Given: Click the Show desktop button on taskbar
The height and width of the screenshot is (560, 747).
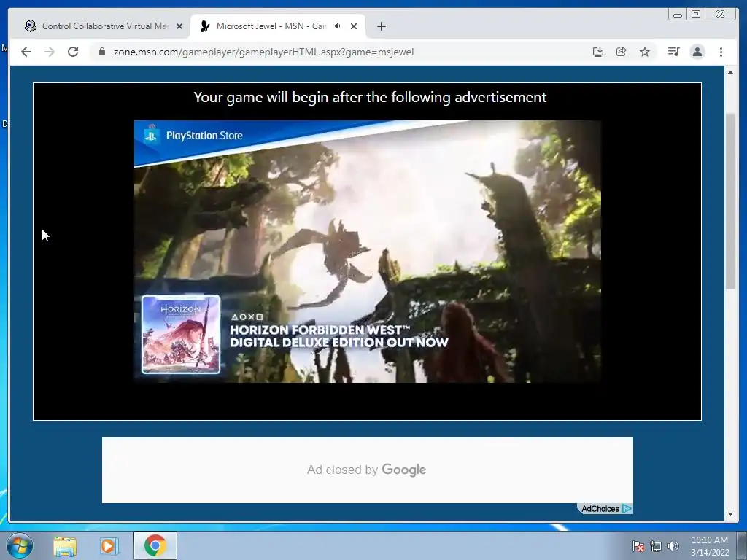Looking at the screenshot, I should point(742,545).
